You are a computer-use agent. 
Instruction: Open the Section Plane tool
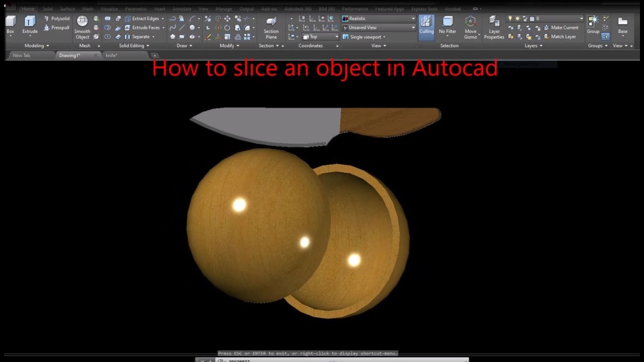point(271,28)
